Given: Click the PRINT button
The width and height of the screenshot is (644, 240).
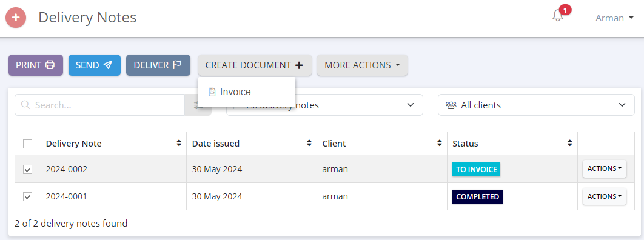Looking at the screenshot, I should coord(36,65).
